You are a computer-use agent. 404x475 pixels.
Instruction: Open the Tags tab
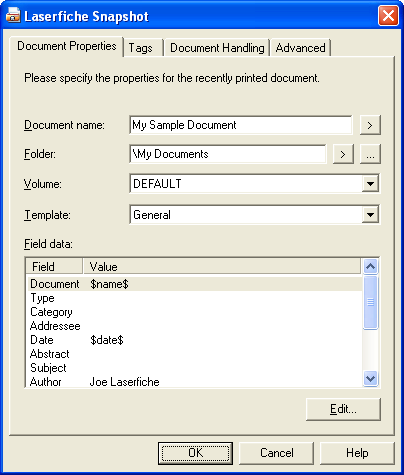pyautogui.click(x=143, y=48)
